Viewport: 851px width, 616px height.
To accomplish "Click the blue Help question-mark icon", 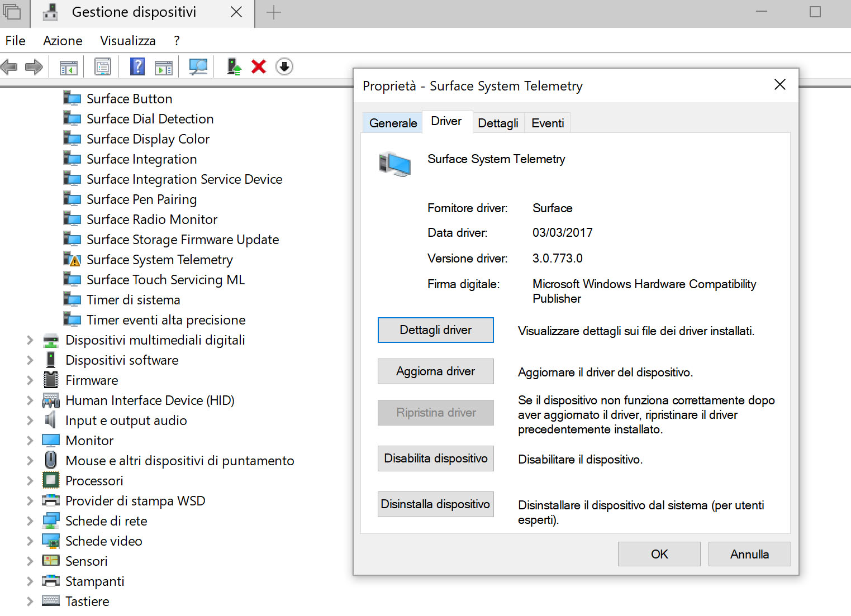I will point(137,66).
